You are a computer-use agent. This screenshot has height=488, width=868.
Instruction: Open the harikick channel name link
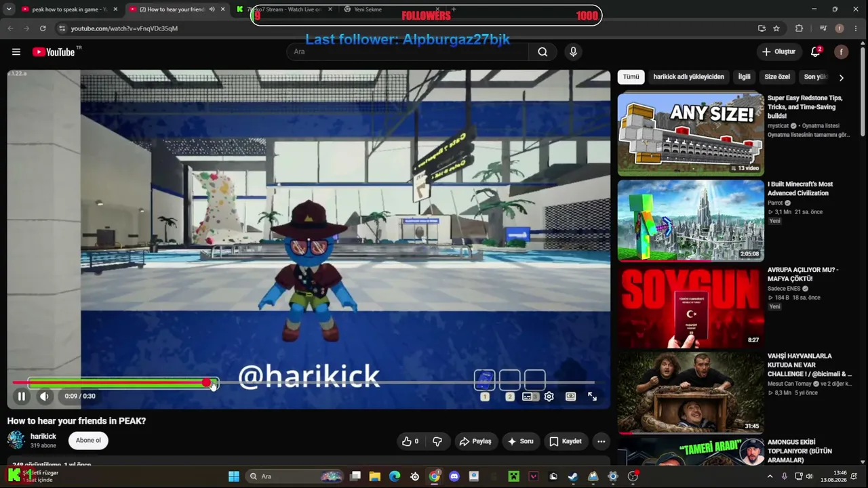click(x=43, y=436)
